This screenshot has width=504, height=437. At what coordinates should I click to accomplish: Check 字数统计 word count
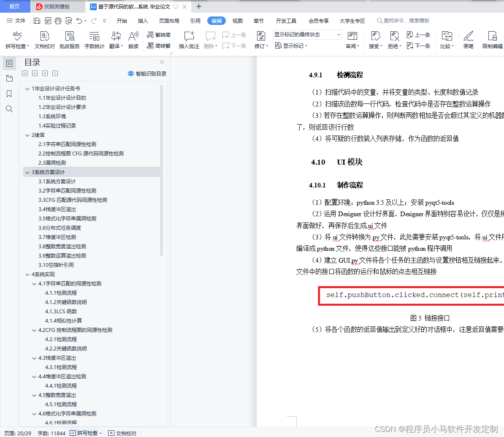coord(94,40)
